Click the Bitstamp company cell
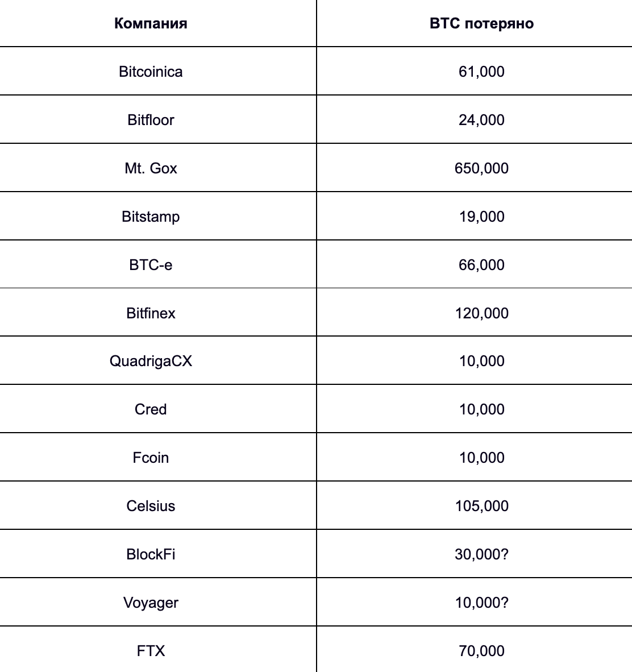The height and width of the screenshot is (672, 632). click(151, 217)
